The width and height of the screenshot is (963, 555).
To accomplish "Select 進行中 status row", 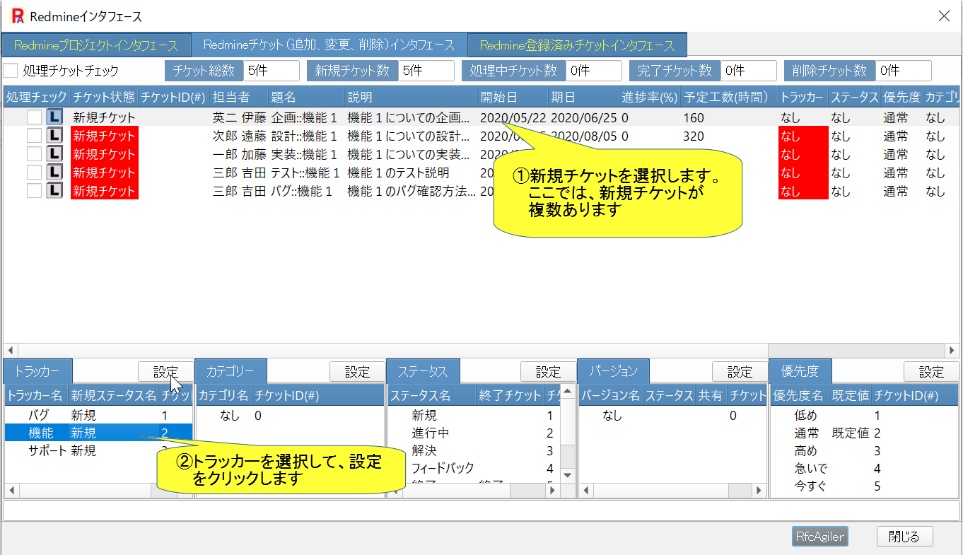I will 474,433.
